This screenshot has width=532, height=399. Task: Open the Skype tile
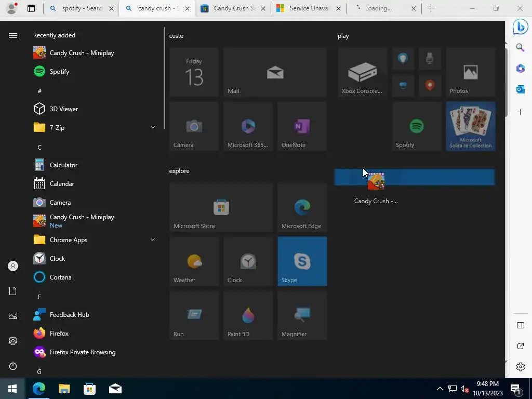pyautogui.click(x=302, y=261)
